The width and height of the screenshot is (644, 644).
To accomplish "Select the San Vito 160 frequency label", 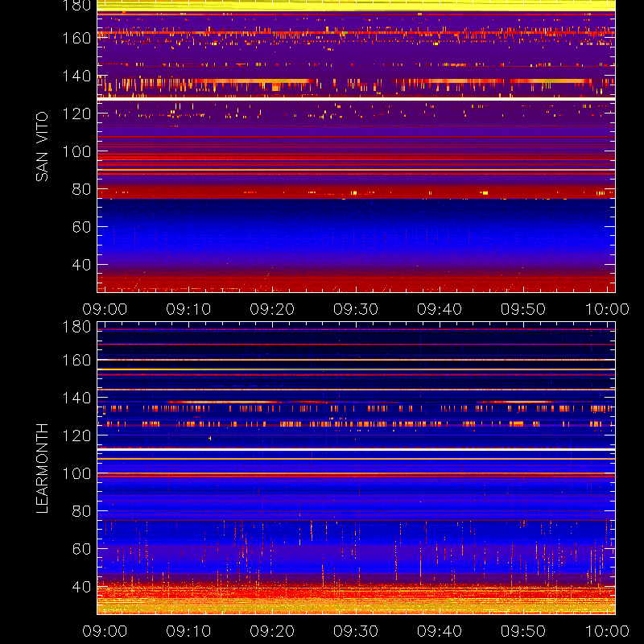I will pos(76,38).
